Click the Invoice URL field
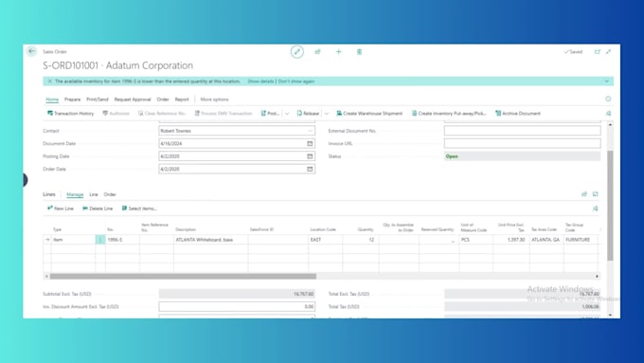The width and height of the screenshot is (644, 363). point(522,143)
